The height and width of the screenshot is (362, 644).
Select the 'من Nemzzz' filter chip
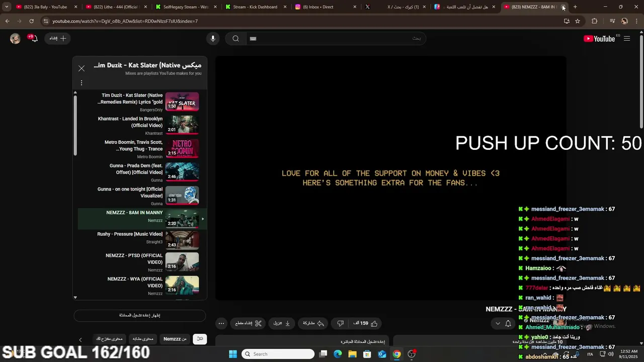(175, 339)
